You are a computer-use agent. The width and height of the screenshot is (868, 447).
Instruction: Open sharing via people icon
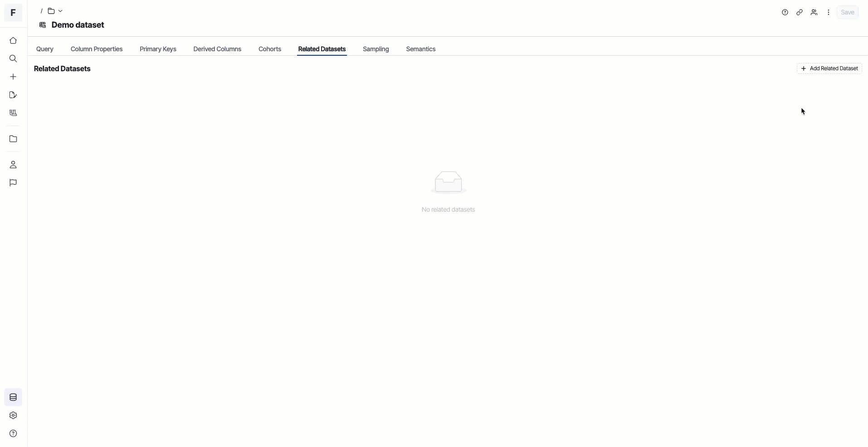click(x=814, y=13)
